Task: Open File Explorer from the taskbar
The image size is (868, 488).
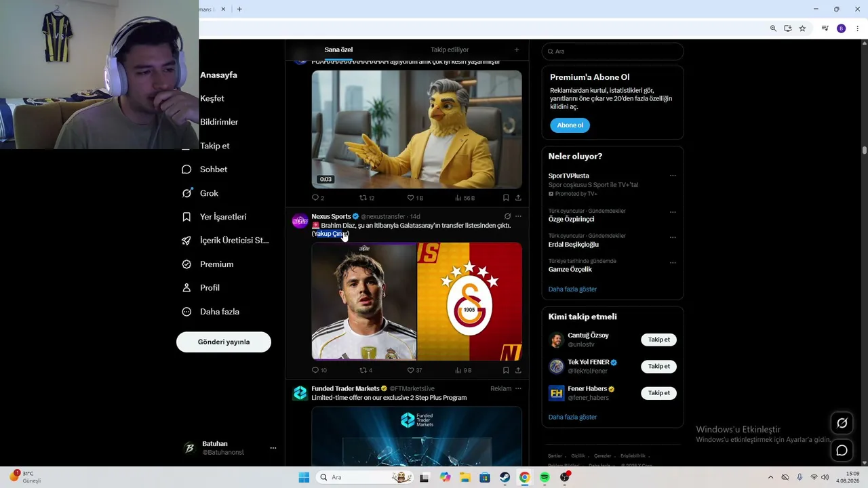Action: pyautogui.click(x=465, y=477)
